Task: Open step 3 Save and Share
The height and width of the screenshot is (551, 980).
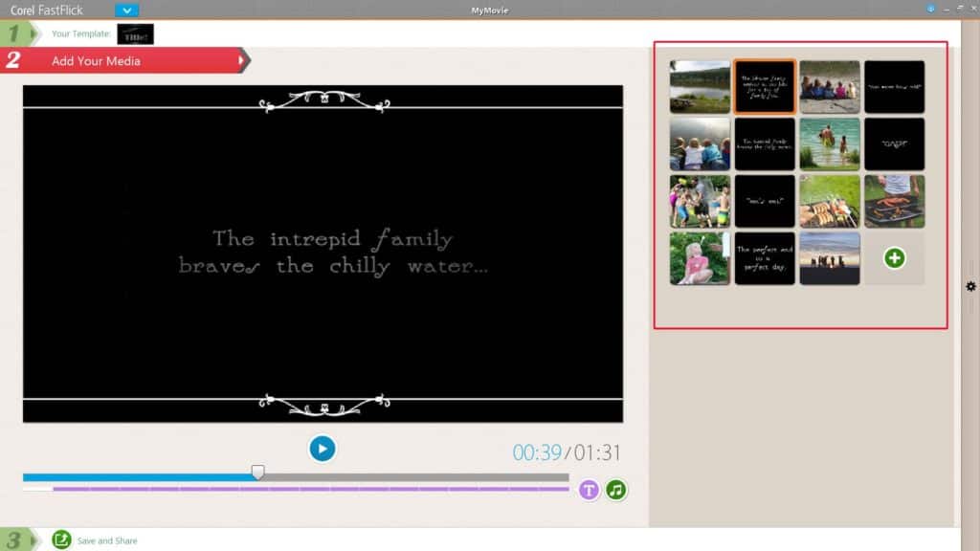Action: (x=14, y=540)
